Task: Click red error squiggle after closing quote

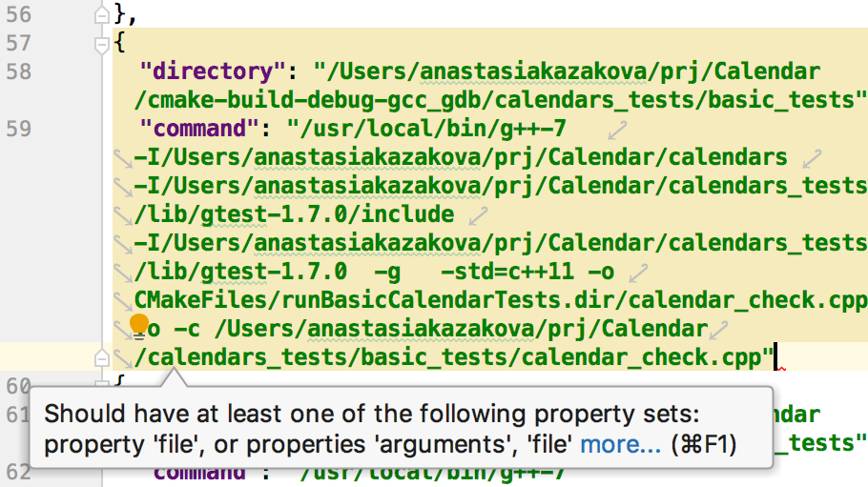Action: (x=781, y=368)
